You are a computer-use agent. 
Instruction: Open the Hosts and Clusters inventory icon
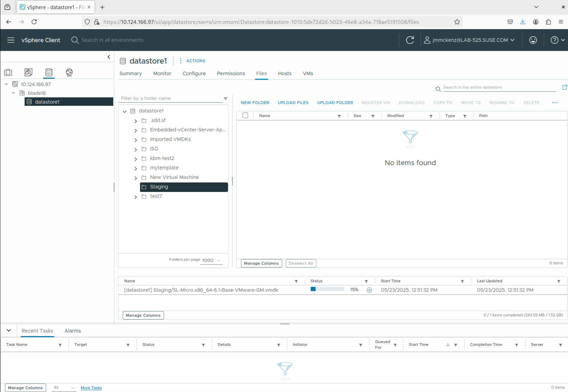point(8,73)
